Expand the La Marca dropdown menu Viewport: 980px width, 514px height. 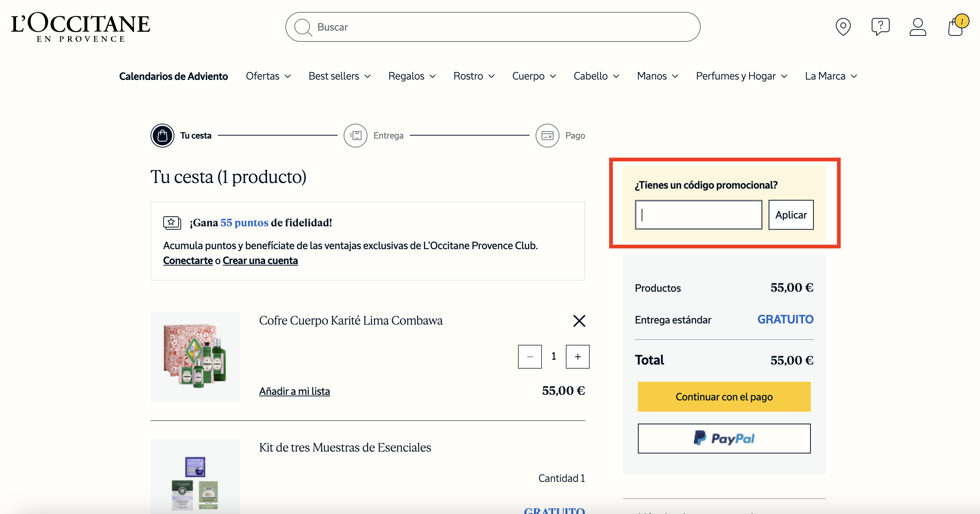tap(831, 76)
